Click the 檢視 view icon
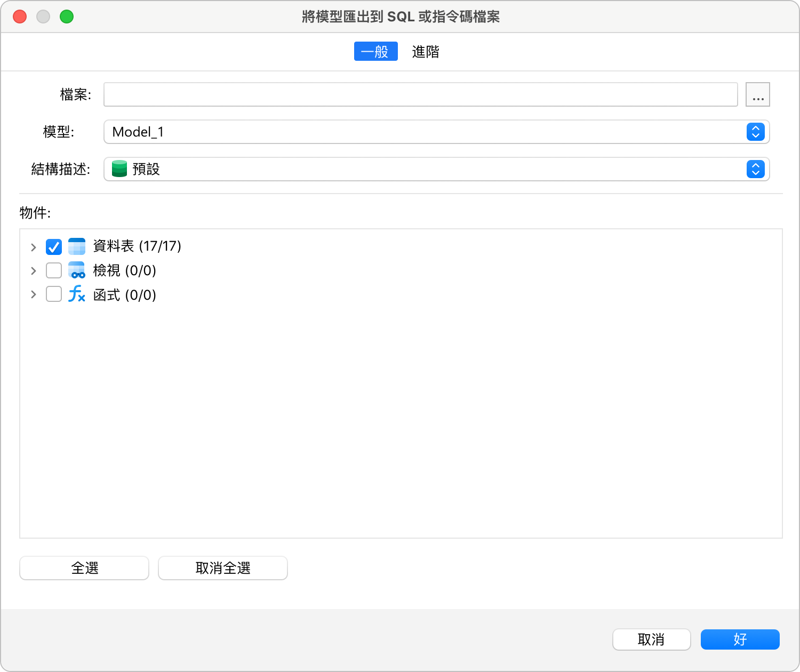The width and height of the screenshot is (800, 672). pyautogui.click(x=77, y=270)
